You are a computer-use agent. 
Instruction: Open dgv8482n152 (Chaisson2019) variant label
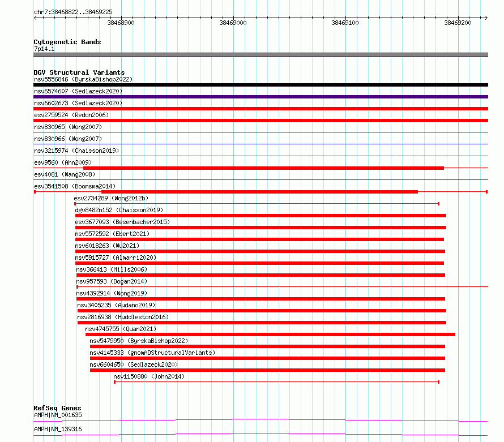coord(119,210)
